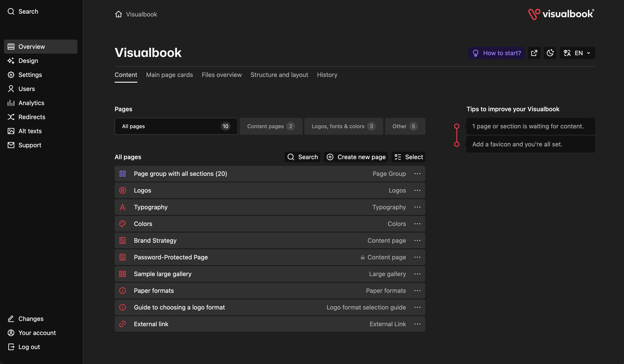The image size is (624, 364).
Task: Open Alt texts image icon
Action: click(x=11, y=131)
